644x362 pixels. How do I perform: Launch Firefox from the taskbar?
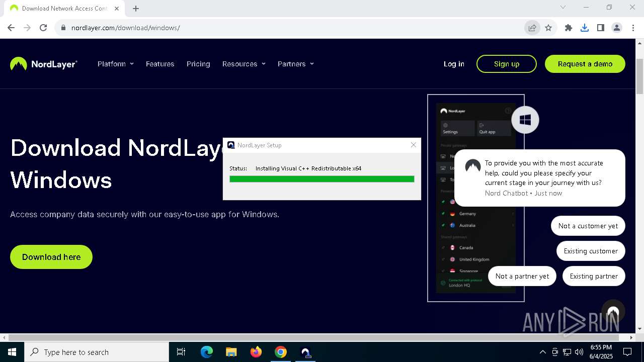(x=256, y=352)
